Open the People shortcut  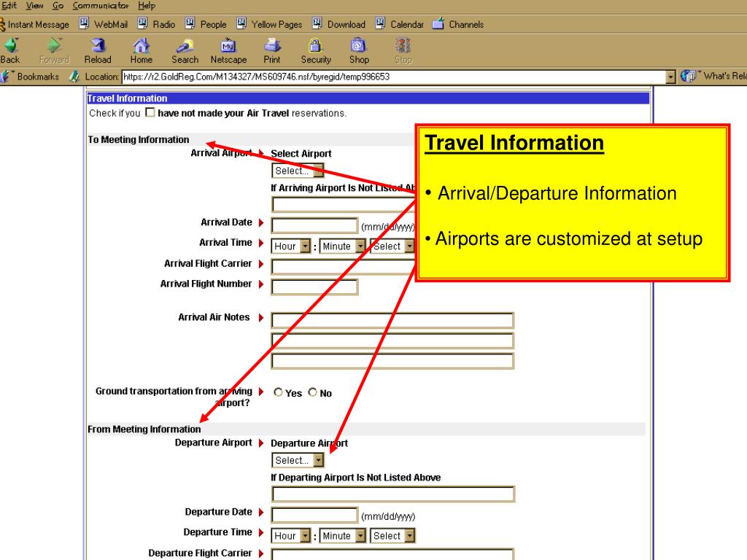click(x=206, y=24)
